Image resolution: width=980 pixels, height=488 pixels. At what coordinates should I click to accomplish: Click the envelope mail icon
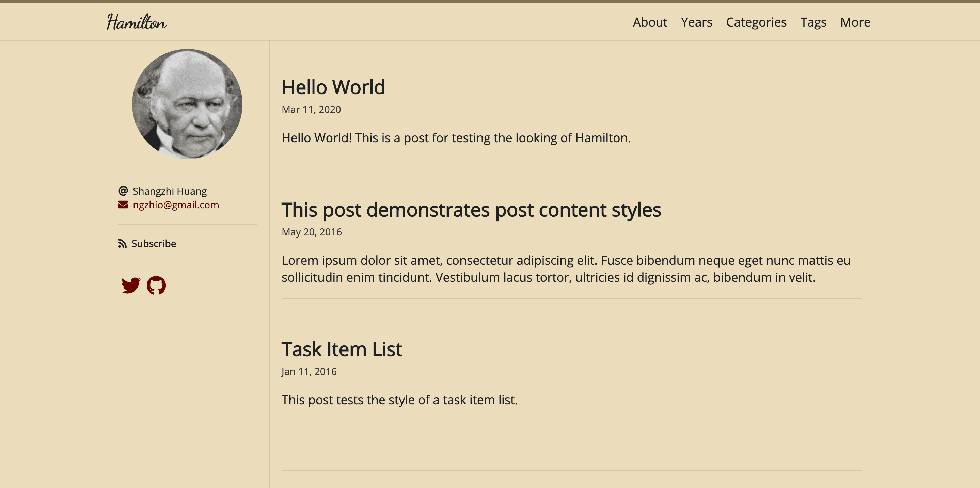[x=123, y=205]
